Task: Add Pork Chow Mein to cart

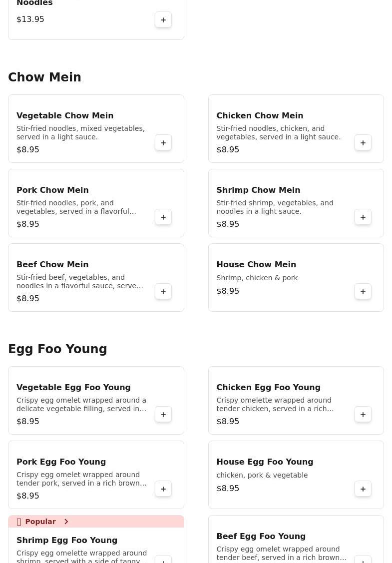Action: (163, 217)
